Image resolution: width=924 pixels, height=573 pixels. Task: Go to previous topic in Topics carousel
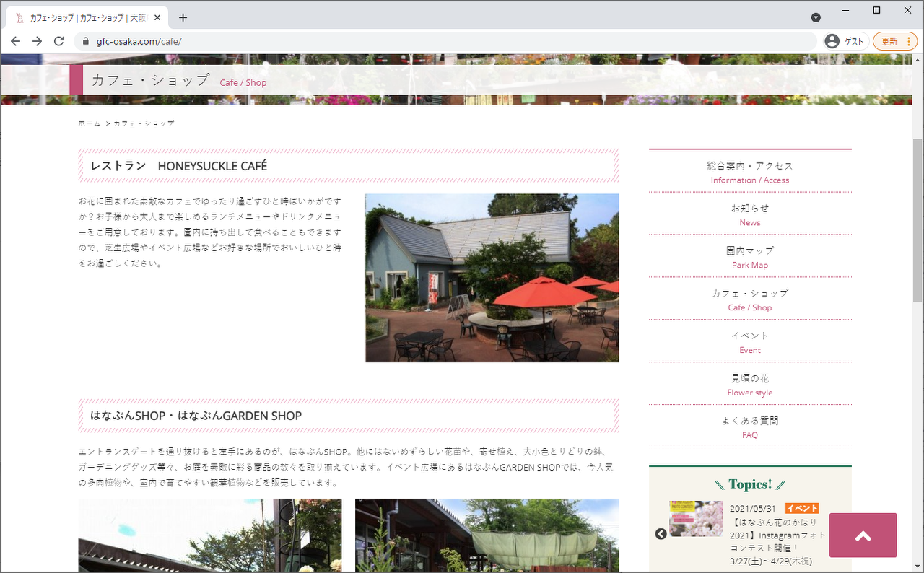661,534
